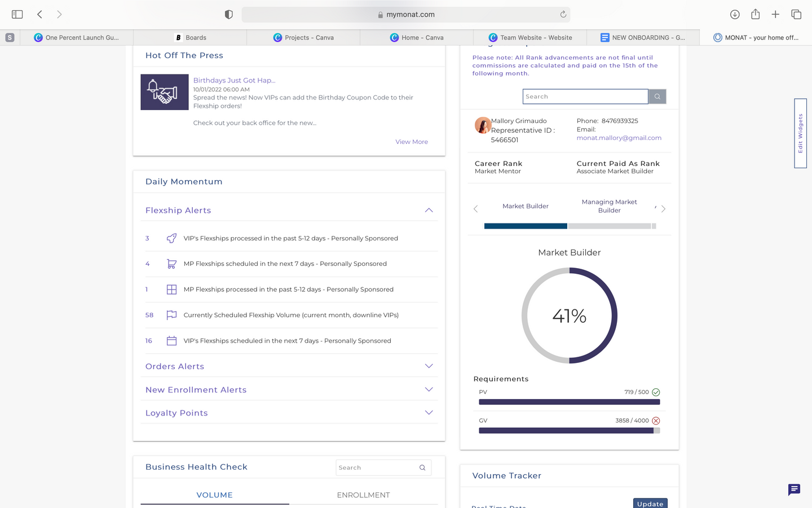Image resolution: width=812 pixels, height=508 pixels.
Task: Open the Birthdays Just Got Hap... article link
Action: pyautogui.click(x=234, y=80)
